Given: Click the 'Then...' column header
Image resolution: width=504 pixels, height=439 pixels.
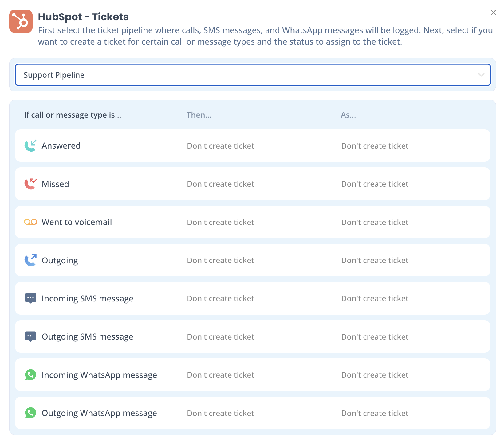Looking at the screenshot, I should click(199, 115).
